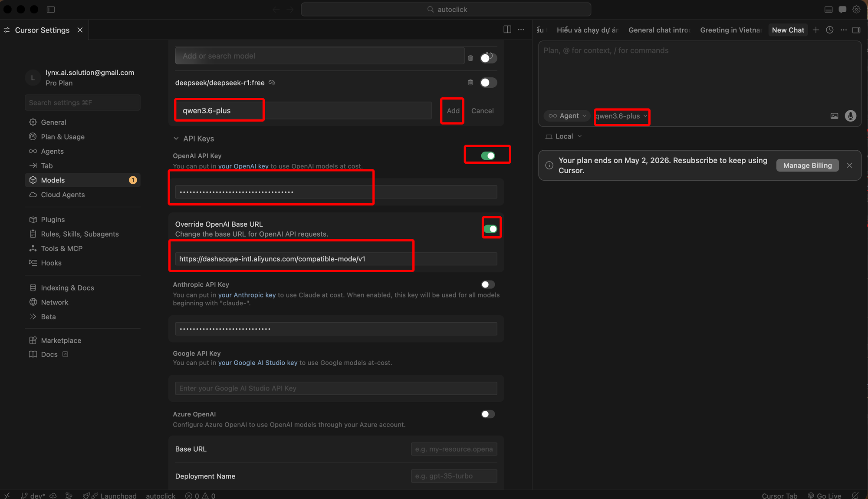Open the Tab settings page
This screenshot has height=499, width=868.
[x=82, y=165]
